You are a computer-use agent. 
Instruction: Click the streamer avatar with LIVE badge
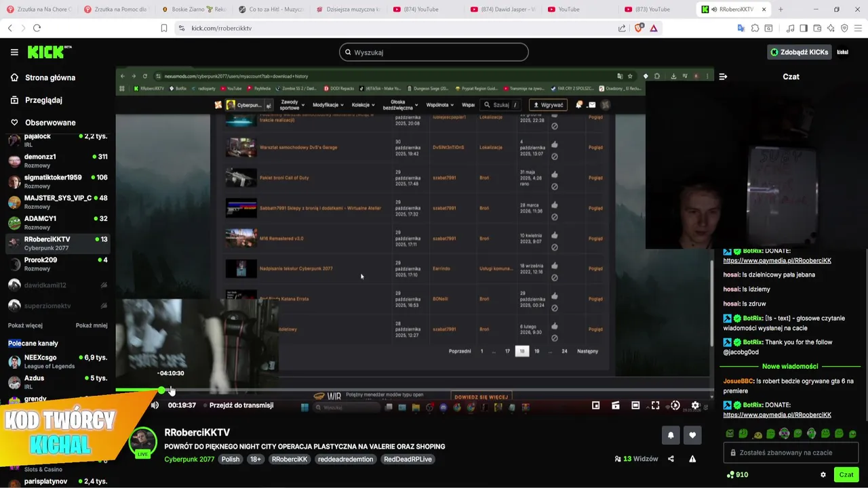tap(143, 443)
